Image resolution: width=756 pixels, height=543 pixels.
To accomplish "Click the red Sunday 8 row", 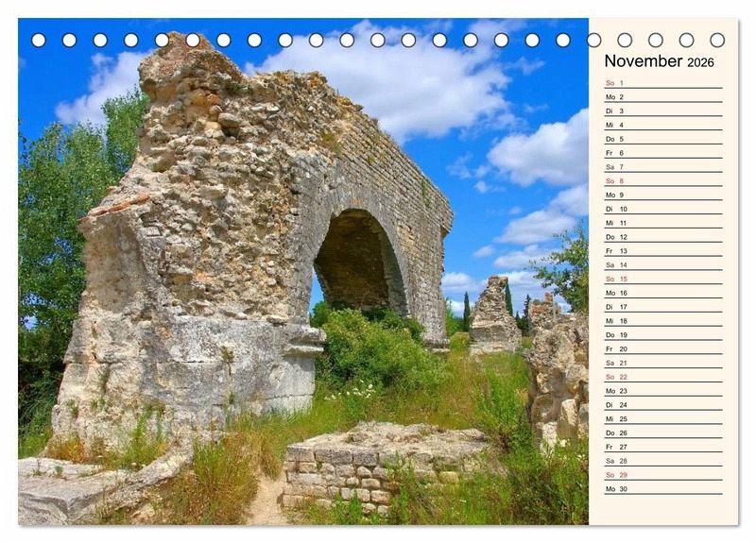I will tap(661, 181).
